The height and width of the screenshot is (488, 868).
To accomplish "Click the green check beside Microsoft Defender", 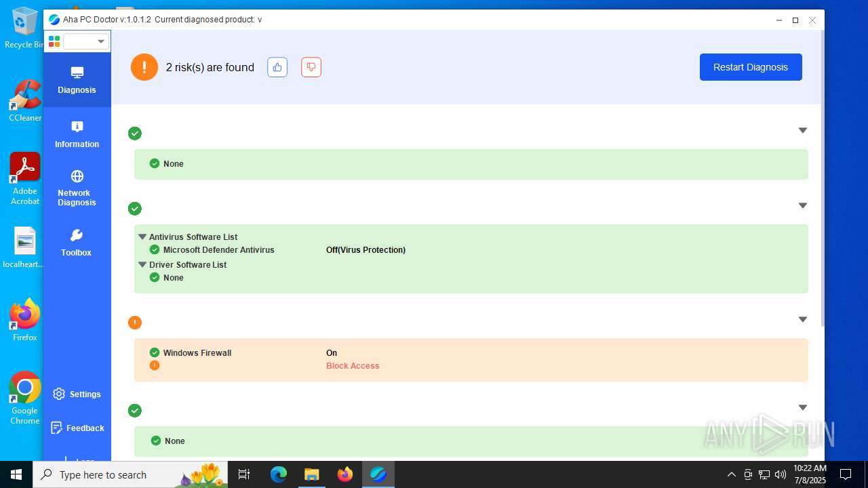I will [x=155, y=249].
